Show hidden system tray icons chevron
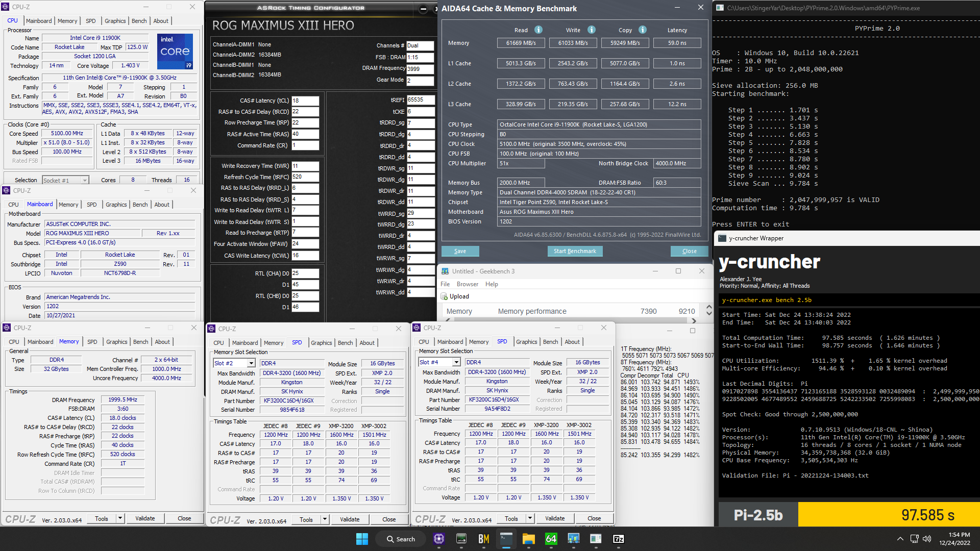 [900, 539]
